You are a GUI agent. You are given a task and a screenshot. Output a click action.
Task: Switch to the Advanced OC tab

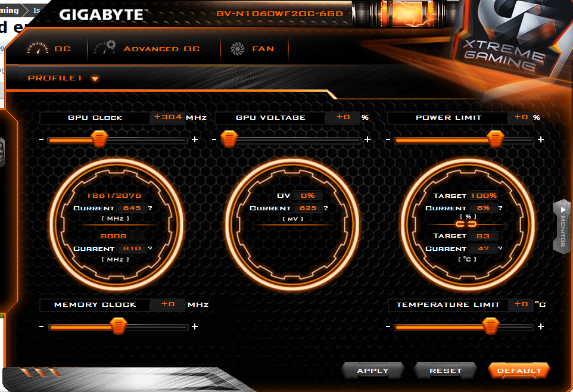pyautogui.click(x=147, y=49)
